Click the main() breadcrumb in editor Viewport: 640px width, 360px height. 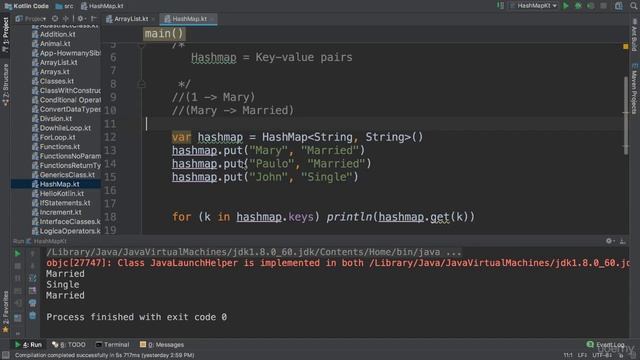point(164,34)
